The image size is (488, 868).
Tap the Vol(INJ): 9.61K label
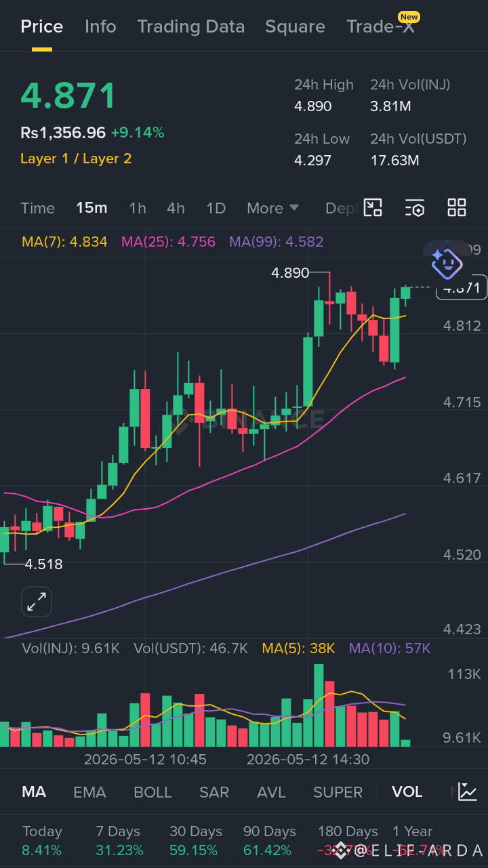(x=70, y=648)
